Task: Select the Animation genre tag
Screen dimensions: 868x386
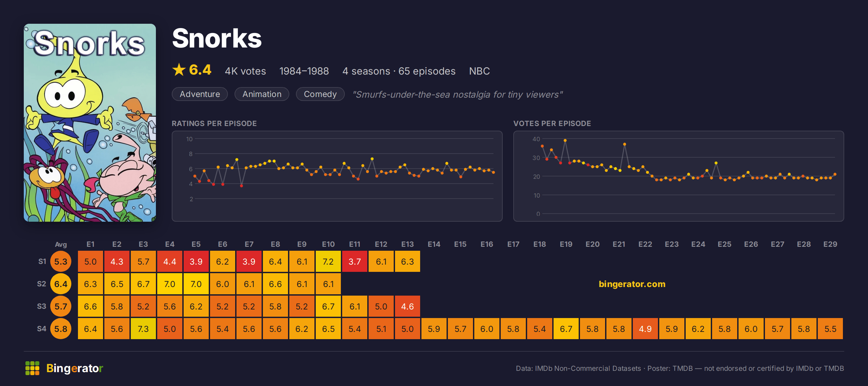Action: tap(262, 94)
